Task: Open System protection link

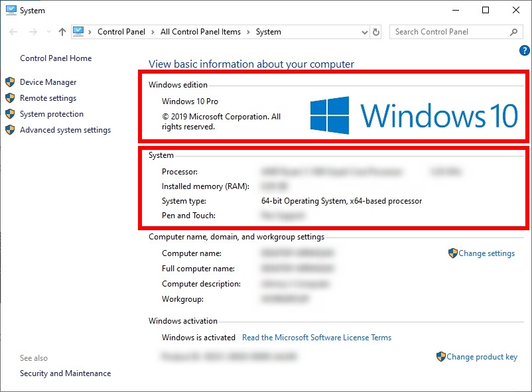Action: click(x=52, y=114)
